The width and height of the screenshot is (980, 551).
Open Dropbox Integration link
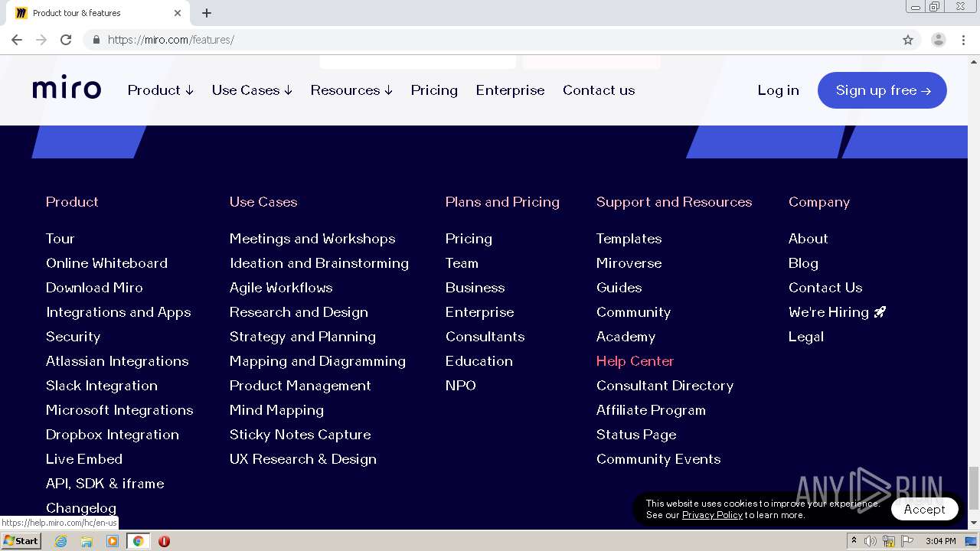pyautogui.click(x=113, y=435)
